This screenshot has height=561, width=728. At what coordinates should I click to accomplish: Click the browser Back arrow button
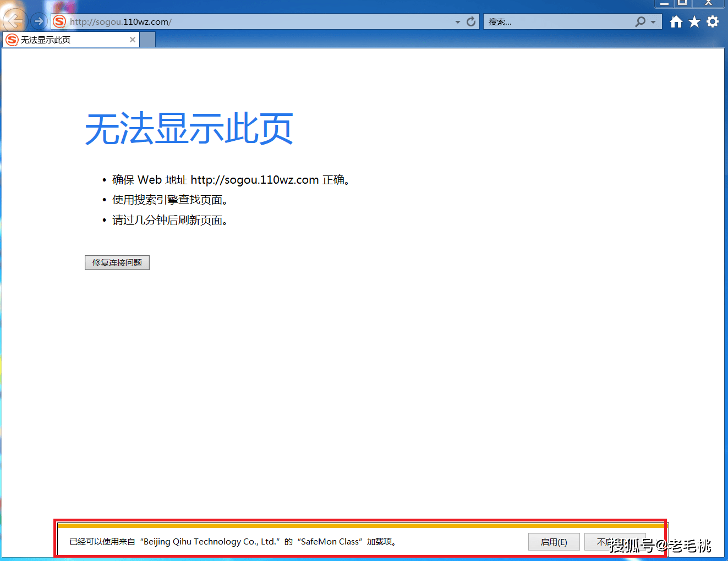(14, 21)
